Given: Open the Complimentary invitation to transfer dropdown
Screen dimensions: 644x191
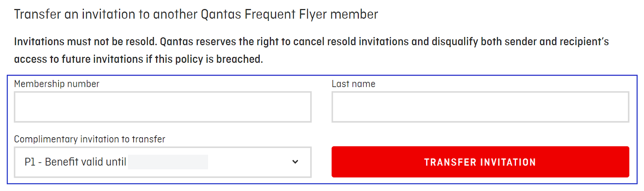Looking at the screenshot, I should (163, 162).
